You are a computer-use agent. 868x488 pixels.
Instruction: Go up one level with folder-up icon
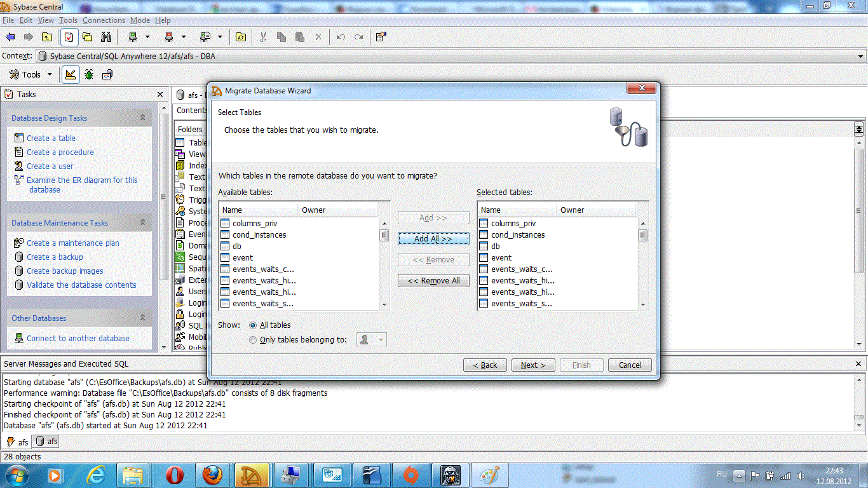46,37
